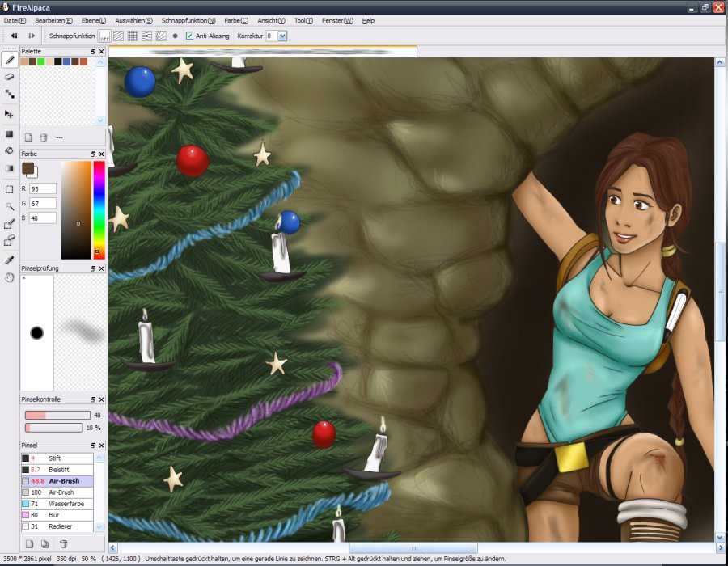Open the Help menu
Viewport: 728px width, 566px height.
[368, 21]
